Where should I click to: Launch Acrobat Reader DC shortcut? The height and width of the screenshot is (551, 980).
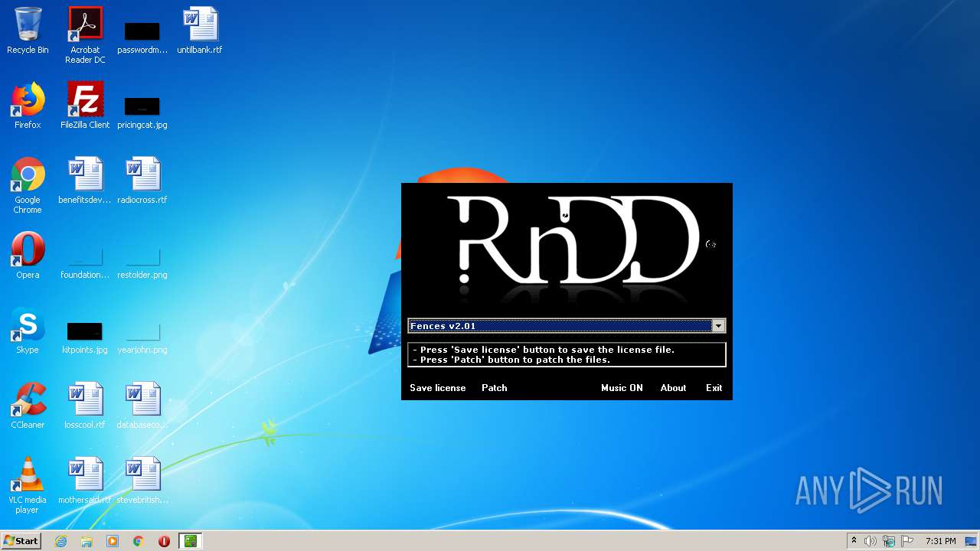[x=85, y=35]
